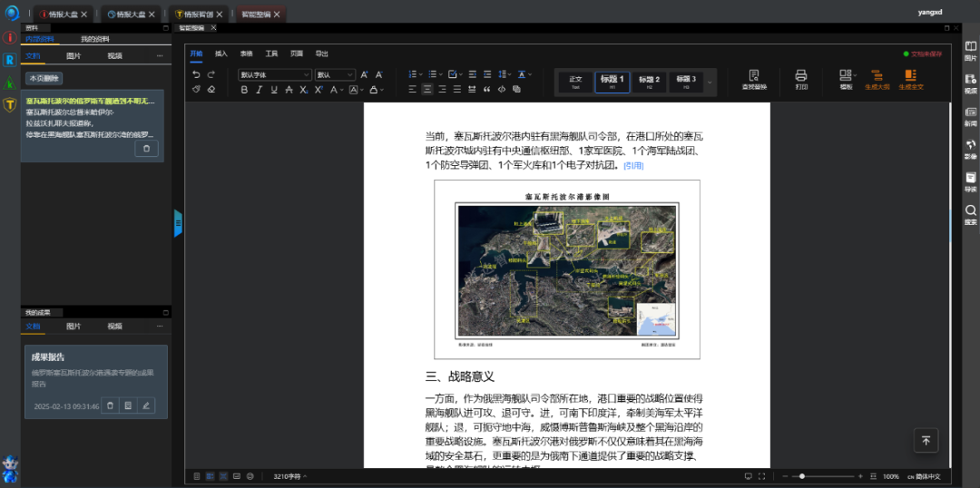This screenshot has height=488, width=980.
Task: Activate the format painter brush
Action: click(196, 90)
